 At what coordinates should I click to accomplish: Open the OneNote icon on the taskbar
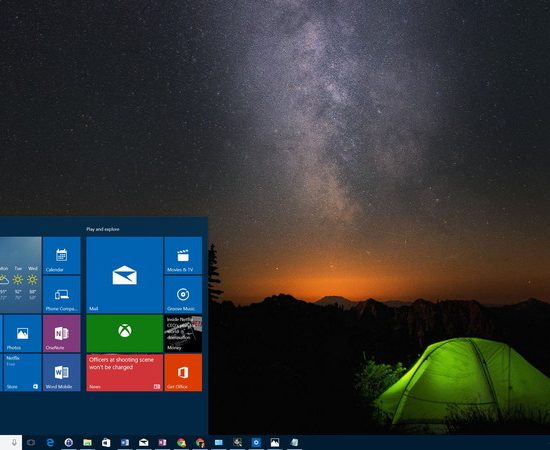pyautogui.click(x=162, y=443)
